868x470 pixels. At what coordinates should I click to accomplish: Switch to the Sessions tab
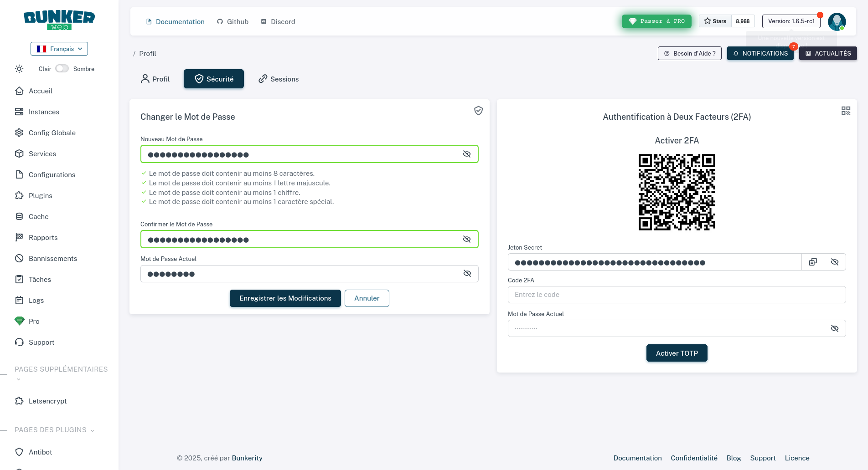(279, 79)
